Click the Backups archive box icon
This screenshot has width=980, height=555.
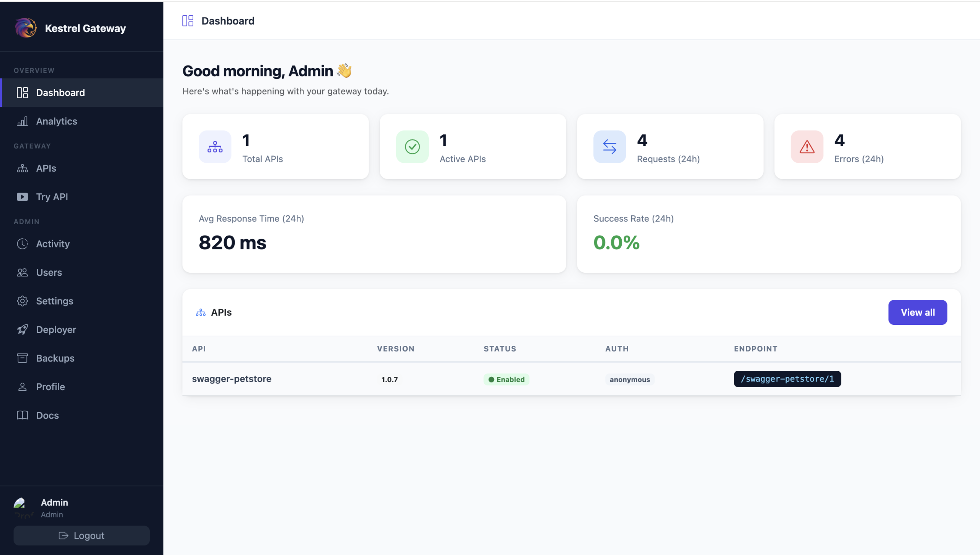coord(22,358)
